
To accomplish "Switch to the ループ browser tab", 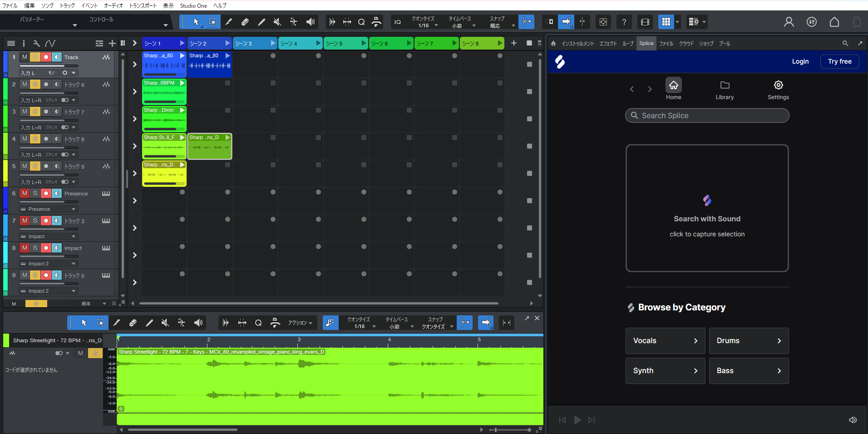I will 628,43.
